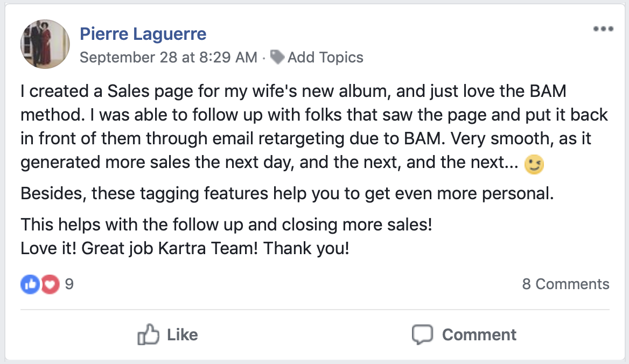The height and width of the screenshot is (364, 629).
Task: Click the line "This helps with the follow up"
Action: click(x=226, y=225)
